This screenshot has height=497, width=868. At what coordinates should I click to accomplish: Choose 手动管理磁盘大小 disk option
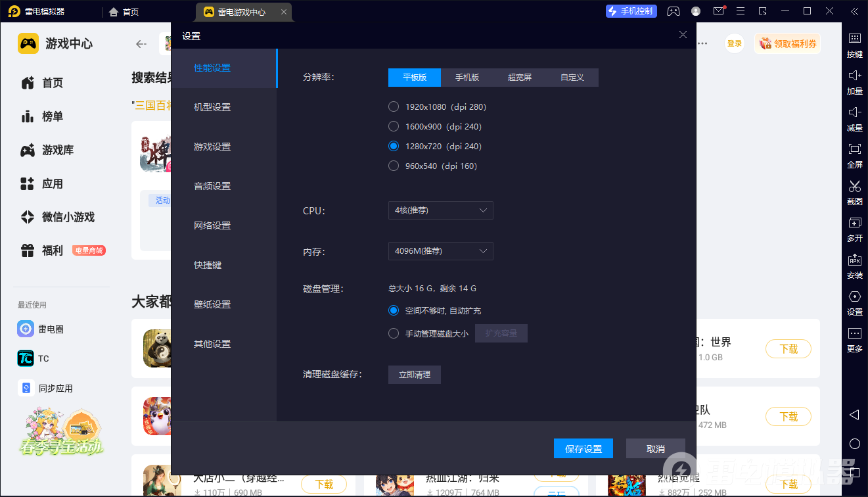point(428,333)
